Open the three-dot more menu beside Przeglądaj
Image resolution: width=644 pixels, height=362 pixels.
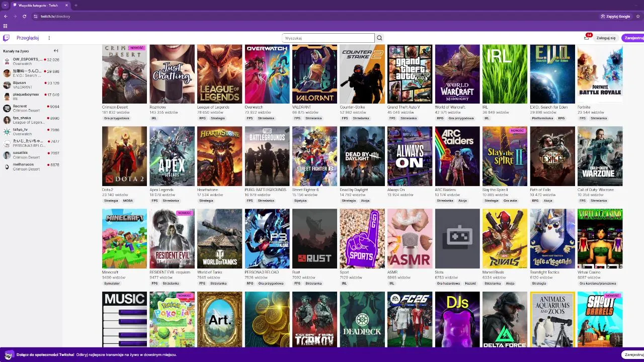pyautogui.click(x=49, y=38)
